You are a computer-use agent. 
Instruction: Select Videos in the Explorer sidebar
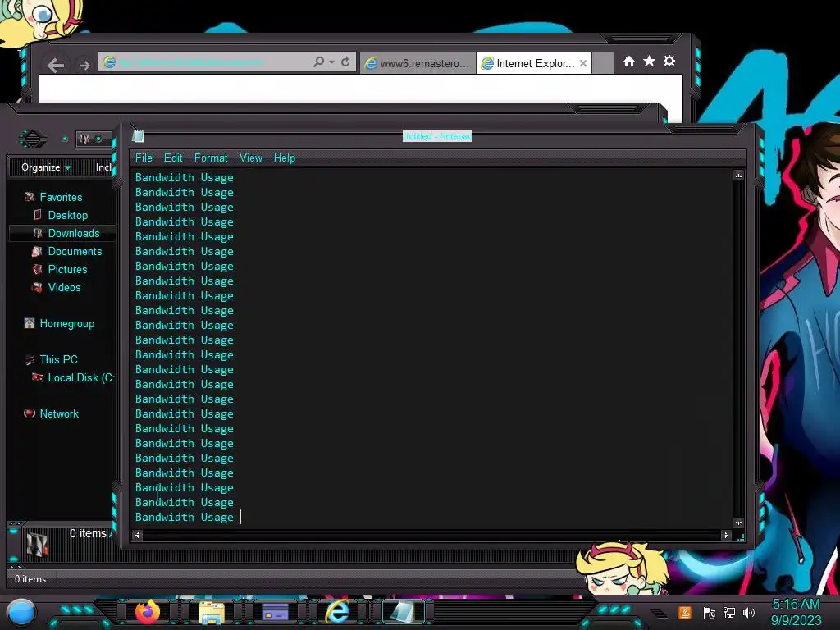point(64,287)
